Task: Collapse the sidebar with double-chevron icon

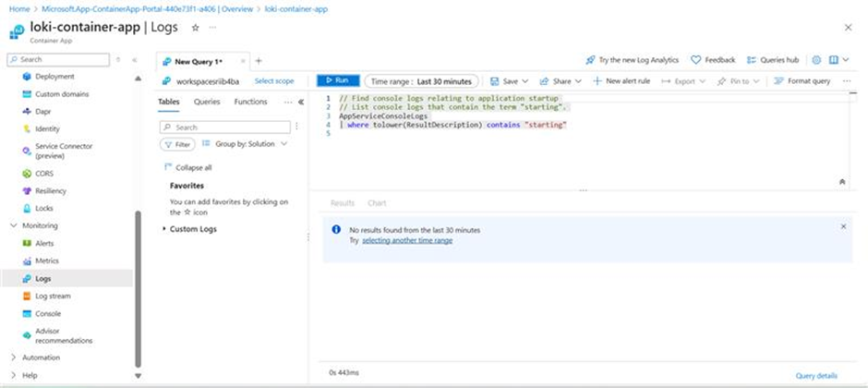Action: click(135, 60)
